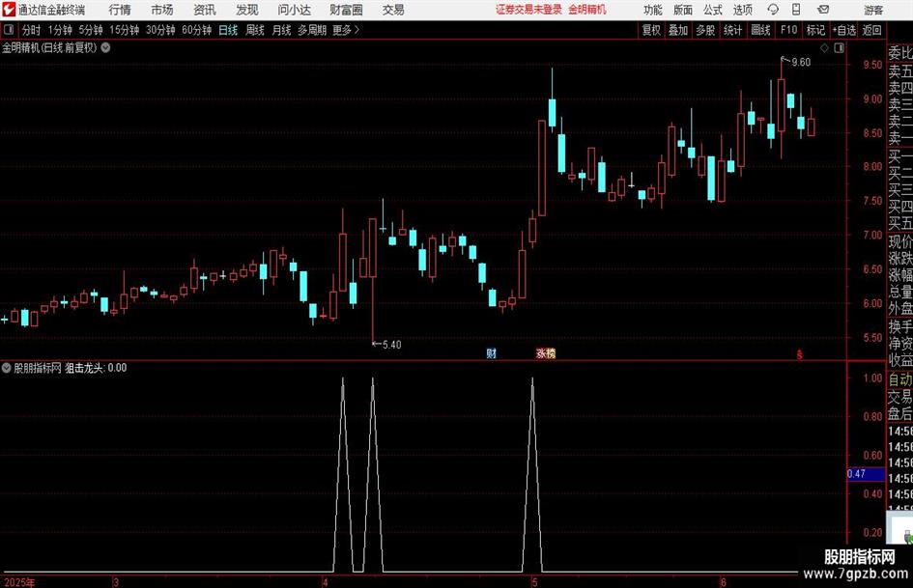Open the 行情 menu
The width and height of the screenshot is (913, 588).
(120, 10)
